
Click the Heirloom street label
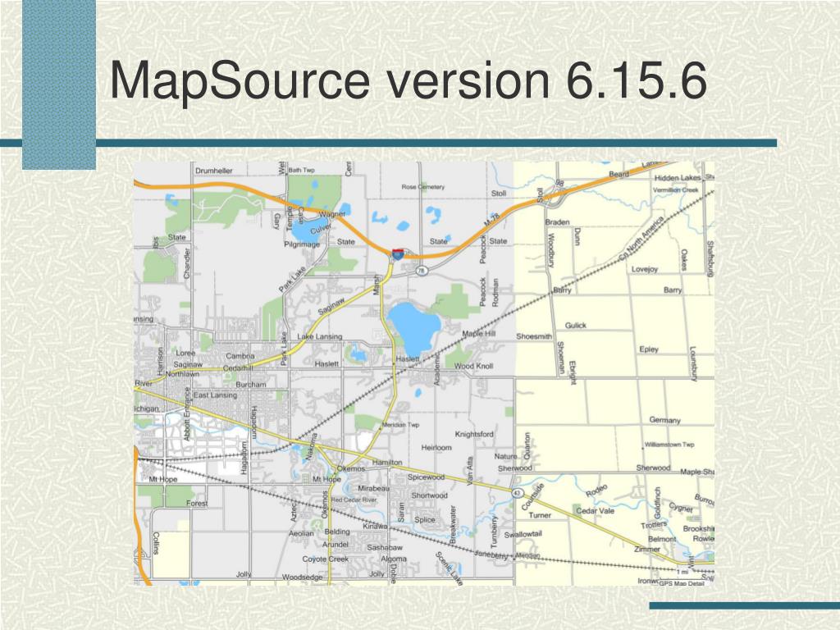tap(436, 447)
